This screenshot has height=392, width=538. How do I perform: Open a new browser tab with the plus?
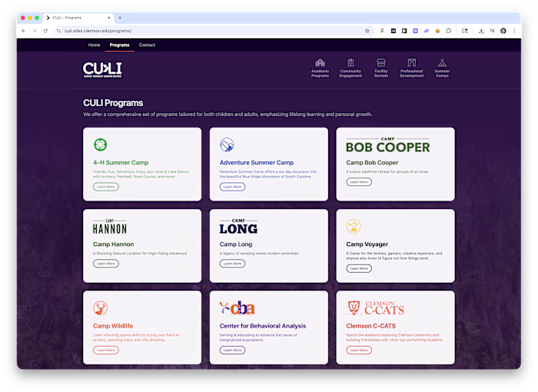[120, 18]
